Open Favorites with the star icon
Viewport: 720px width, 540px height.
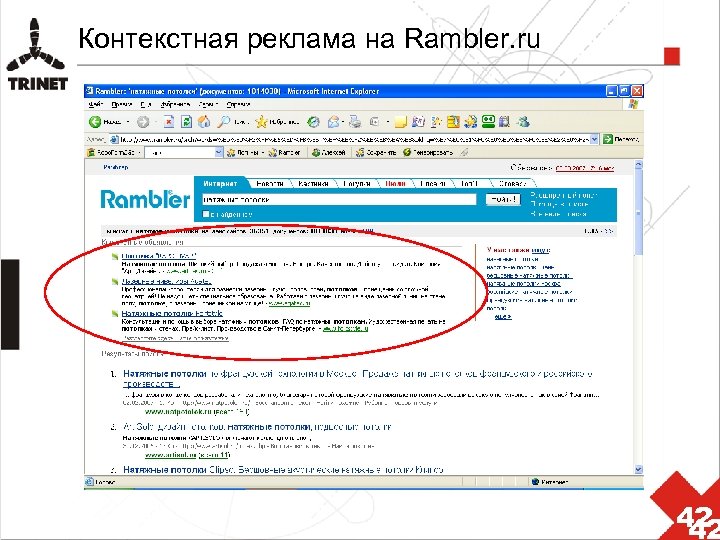pyautogui.click(x=261, y=122)
